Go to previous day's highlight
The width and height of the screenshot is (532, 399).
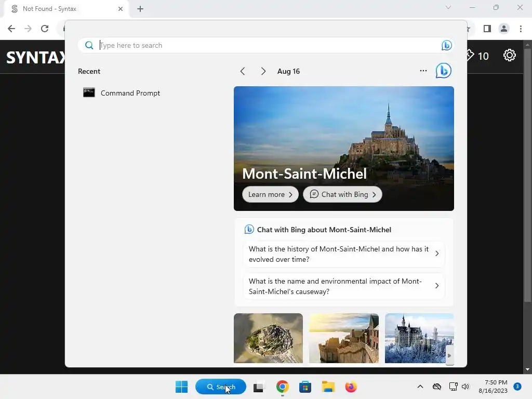242,71
